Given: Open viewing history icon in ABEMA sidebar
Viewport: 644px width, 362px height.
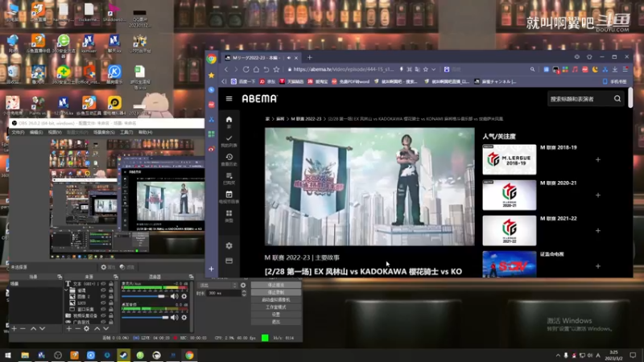Looking at the screenshot, I should [x=229, y=157].
